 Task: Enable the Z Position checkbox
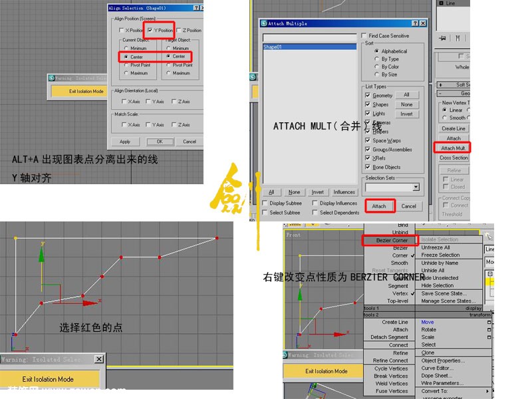point(178,30)
